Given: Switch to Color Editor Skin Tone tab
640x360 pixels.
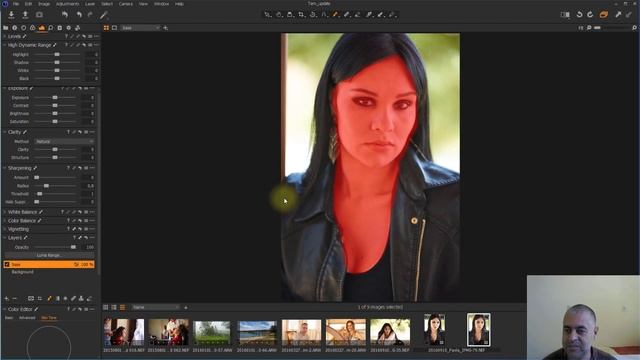Looking at the screenshot, I should point(49,318).
